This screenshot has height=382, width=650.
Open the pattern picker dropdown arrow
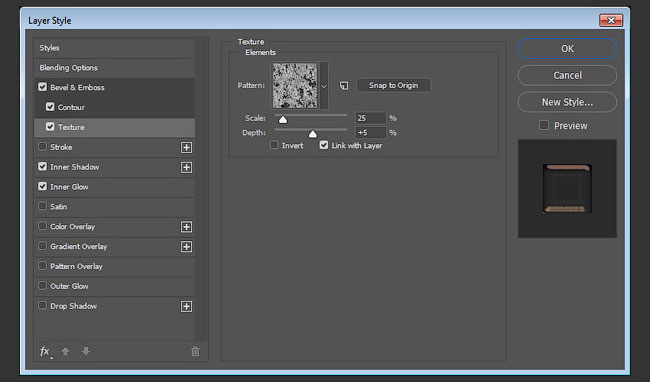tap(324, 86)
